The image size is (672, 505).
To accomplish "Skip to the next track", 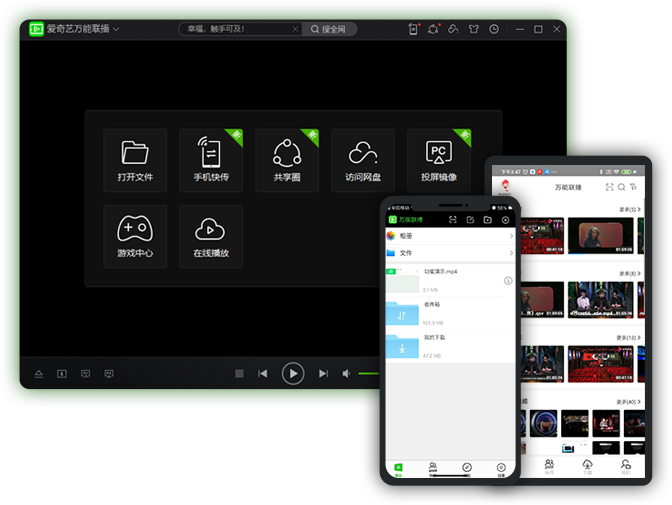I will click(x=323, y=373).
